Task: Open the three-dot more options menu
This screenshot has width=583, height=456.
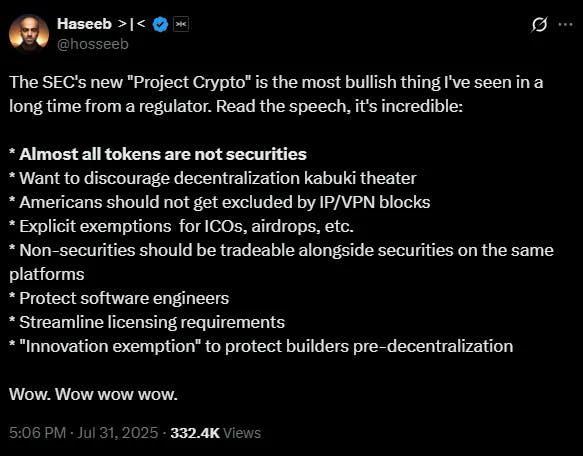Action: click(x=566, y=25)
